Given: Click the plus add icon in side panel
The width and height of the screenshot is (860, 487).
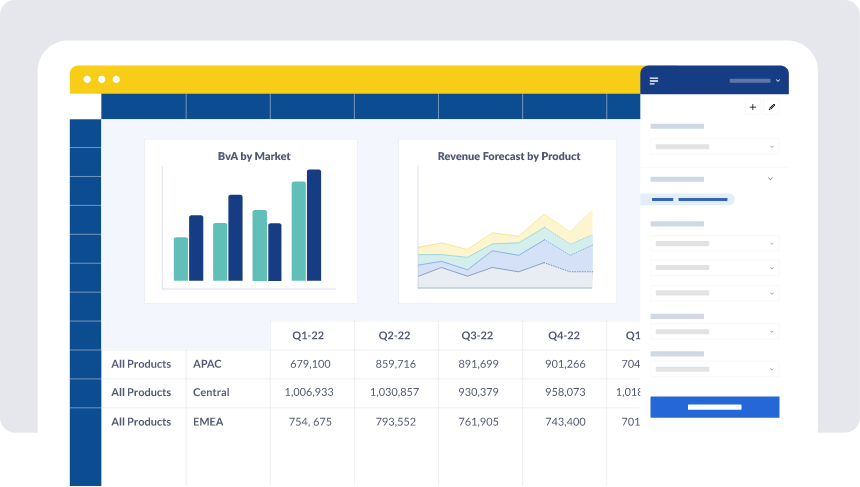Looking at the screenshot, I should coord(752,107).
